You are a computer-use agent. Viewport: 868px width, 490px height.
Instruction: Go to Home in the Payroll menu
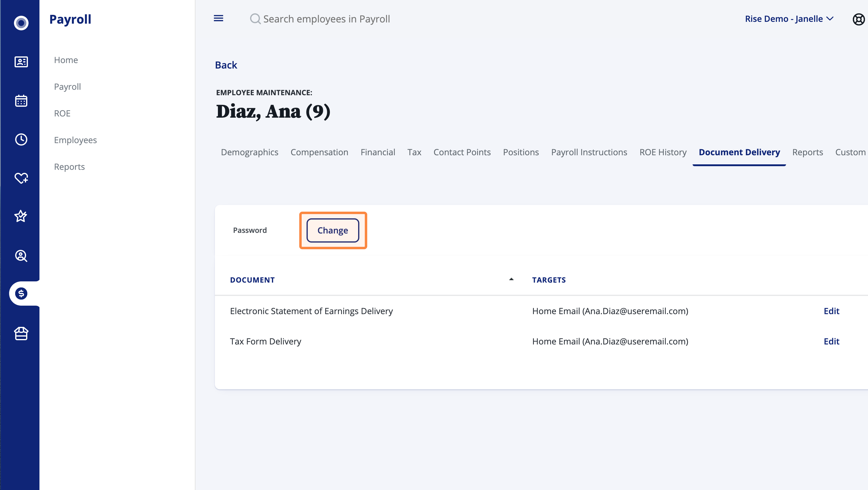[x=66, y=60]
